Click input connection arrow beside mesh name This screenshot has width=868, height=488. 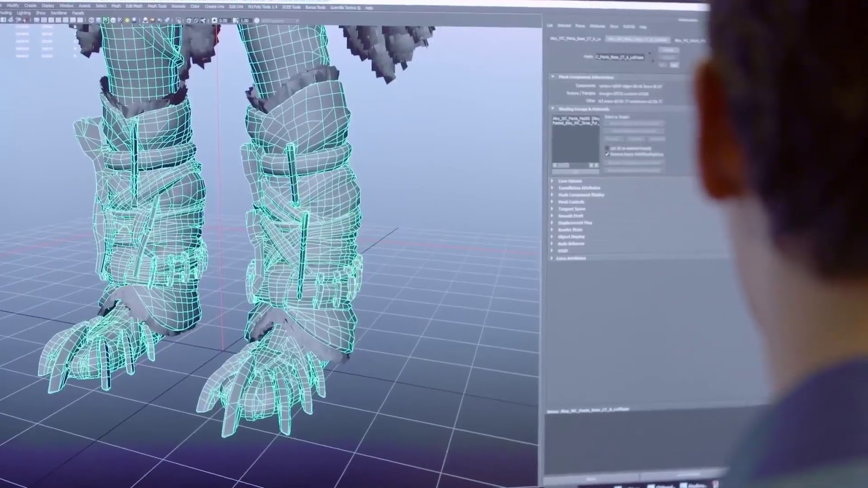click(x=649, y=53)
